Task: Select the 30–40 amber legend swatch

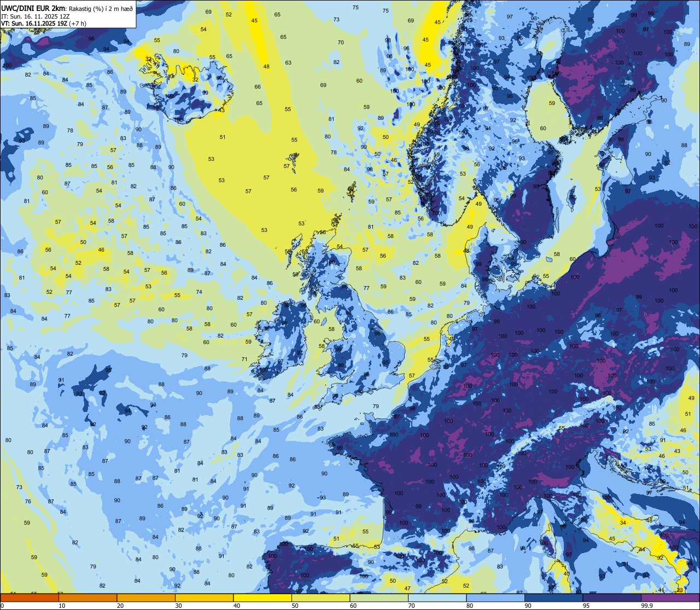Action: (x=204, y=597)
